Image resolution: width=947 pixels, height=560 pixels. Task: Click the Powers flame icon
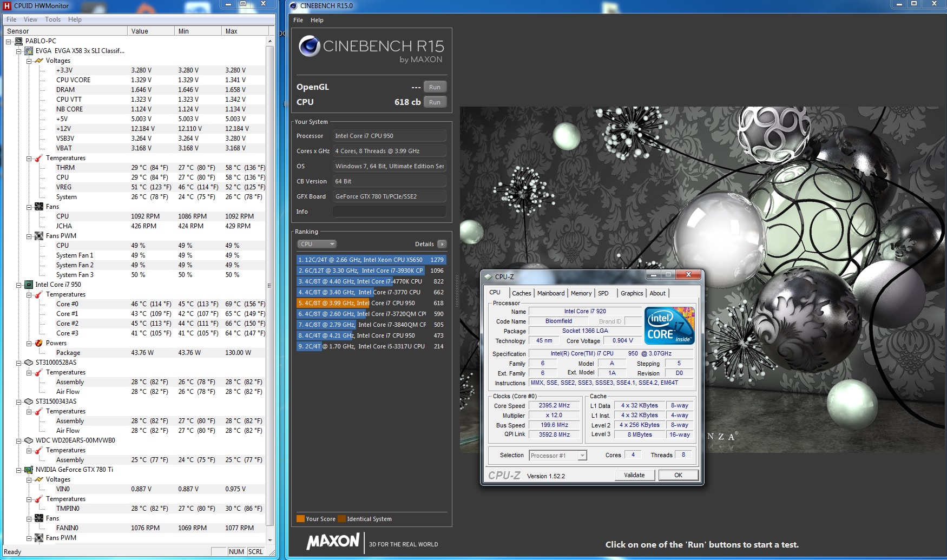pos(39,343)
